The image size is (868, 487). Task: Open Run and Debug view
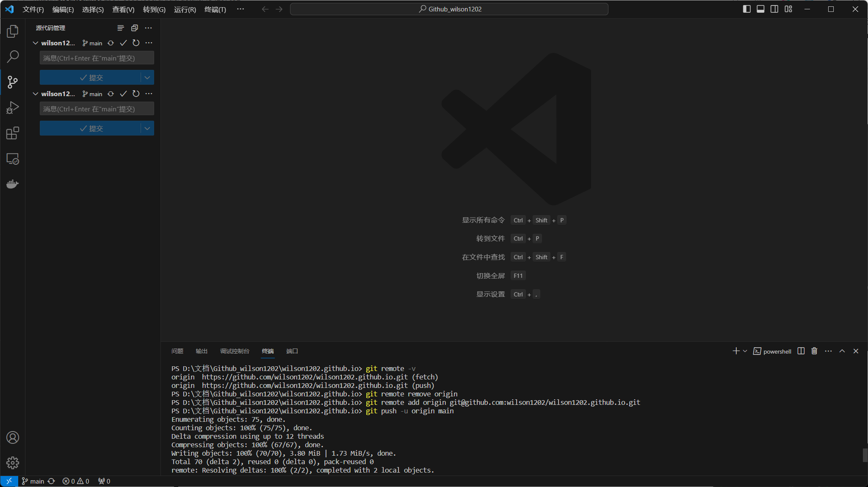pos(13,108)
